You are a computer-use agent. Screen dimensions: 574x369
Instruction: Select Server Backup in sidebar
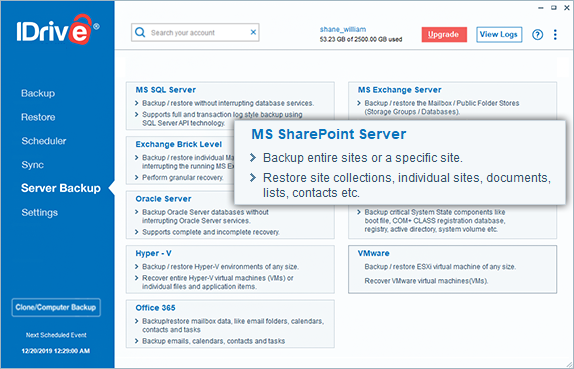coord(61,188)
